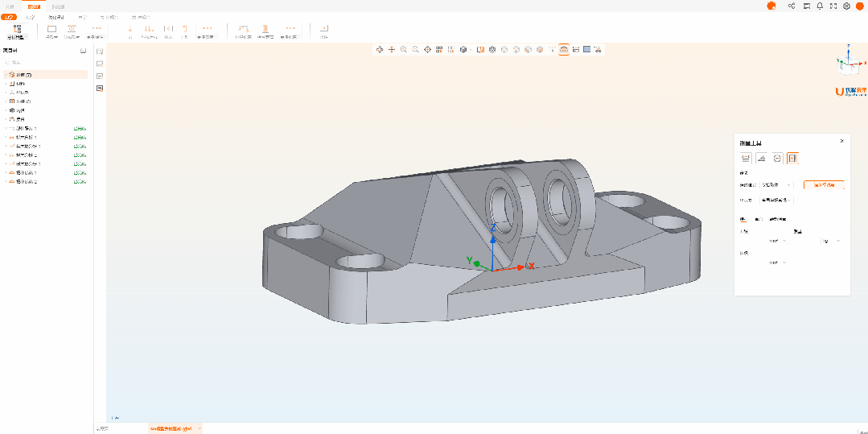
Task: Select the highlighted mass properties measurement icon
Action: tap(792, 159)
